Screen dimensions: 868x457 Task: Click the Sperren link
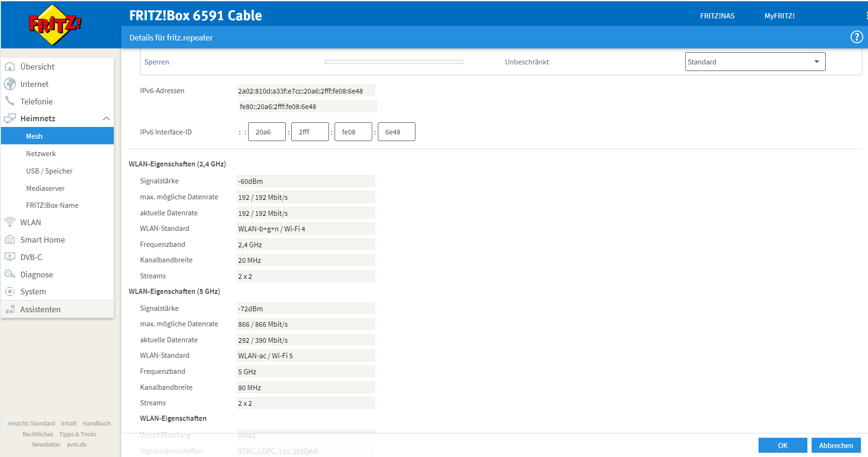pos(156,62)
